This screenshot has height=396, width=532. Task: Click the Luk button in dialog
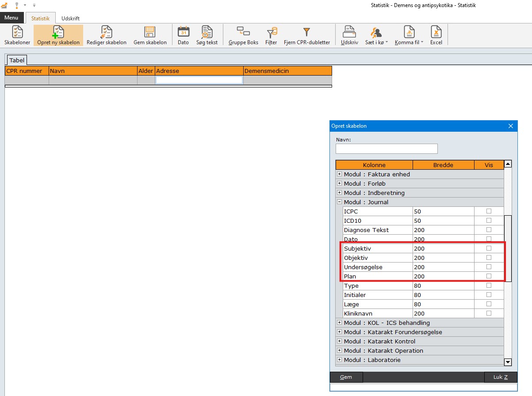click(500, 377)
